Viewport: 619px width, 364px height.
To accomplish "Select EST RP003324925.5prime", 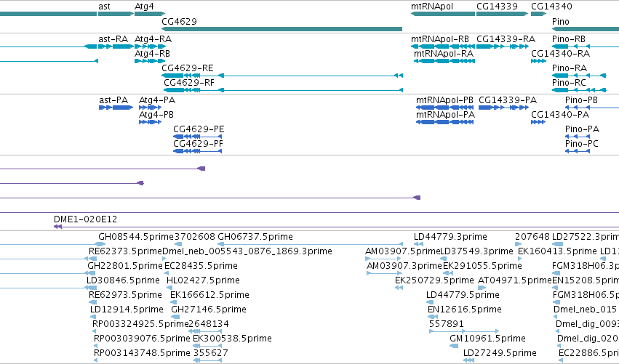I will pos(140,324).
